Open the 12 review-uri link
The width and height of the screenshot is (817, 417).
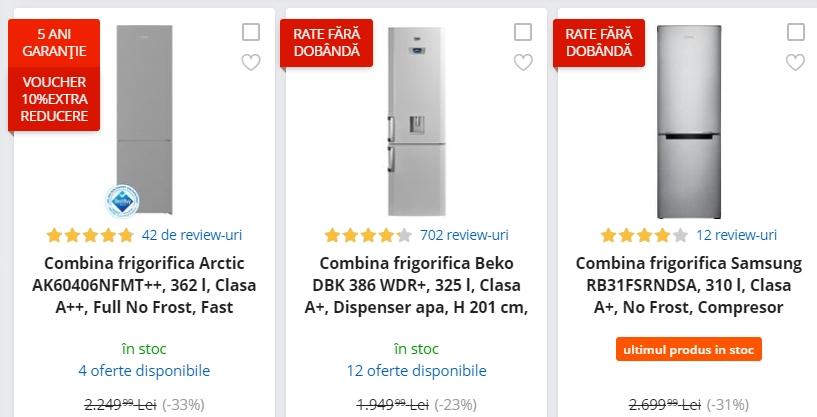pos(736,235)
